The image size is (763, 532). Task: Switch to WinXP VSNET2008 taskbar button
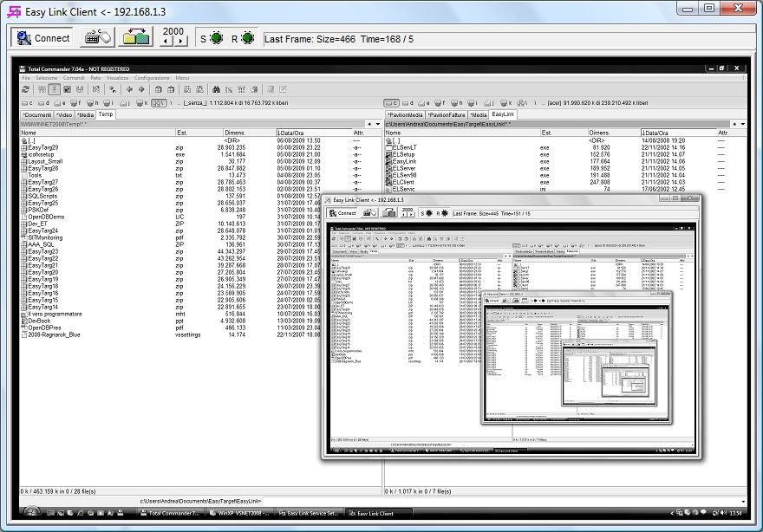pos(239,513)
